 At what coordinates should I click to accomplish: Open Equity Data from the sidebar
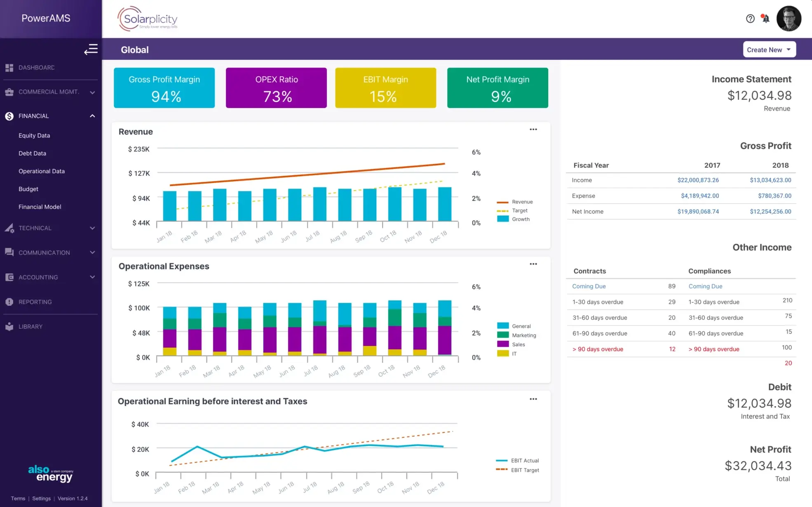pyautogui.click(x=34, y=135)
